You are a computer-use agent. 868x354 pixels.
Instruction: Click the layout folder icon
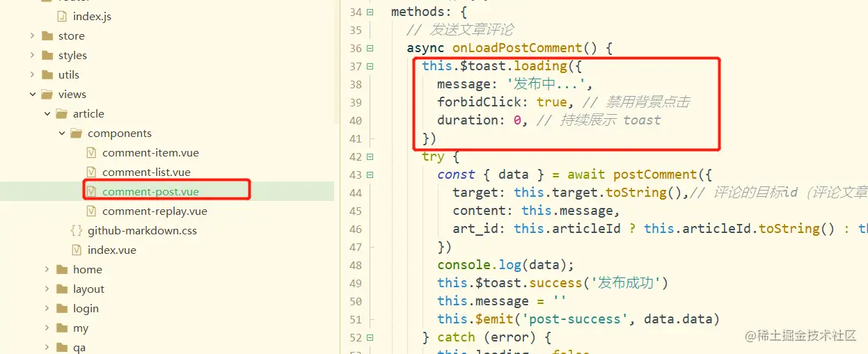pyautogui.click(x=62, y=289)
